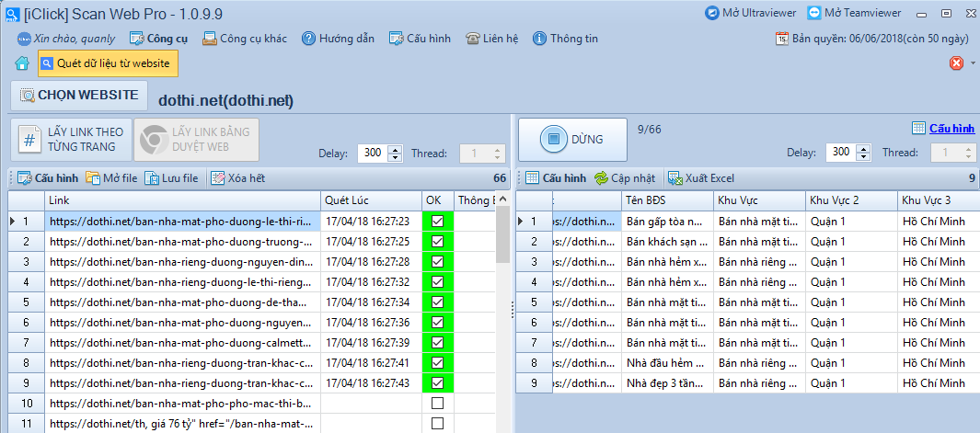Click LẤY LINK THEO TỪNG TRANG button
Screen dimensions: 980x433
click(71, 140)
